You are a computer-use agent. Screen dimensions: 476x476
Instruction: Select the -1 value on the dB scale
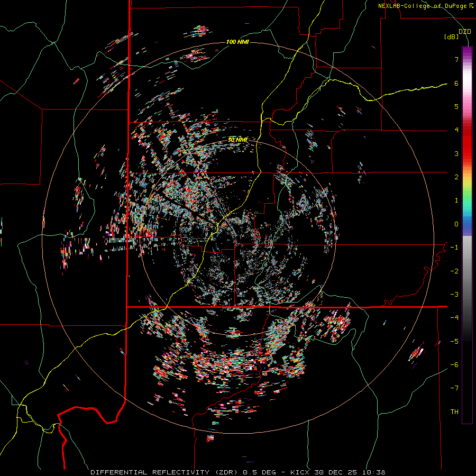454,248
